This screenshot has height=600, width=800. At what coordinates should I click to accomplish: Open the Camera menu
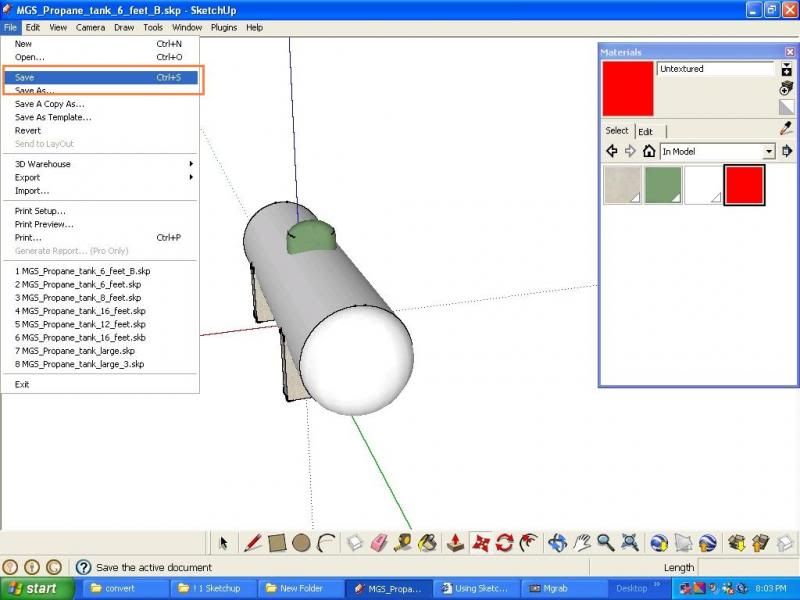pos(91,28)
